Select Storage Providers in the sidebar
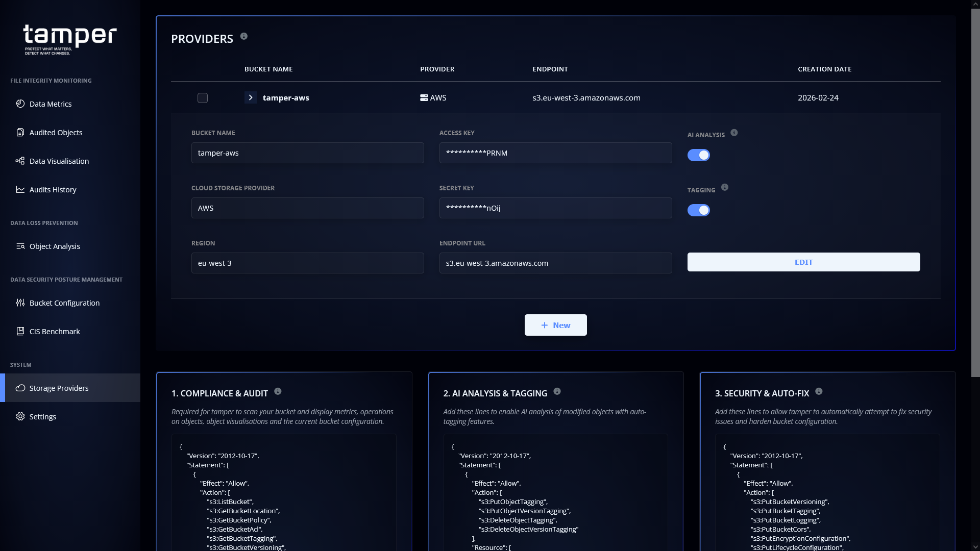This screenshot has width=980, height=551. click(59, 388)
